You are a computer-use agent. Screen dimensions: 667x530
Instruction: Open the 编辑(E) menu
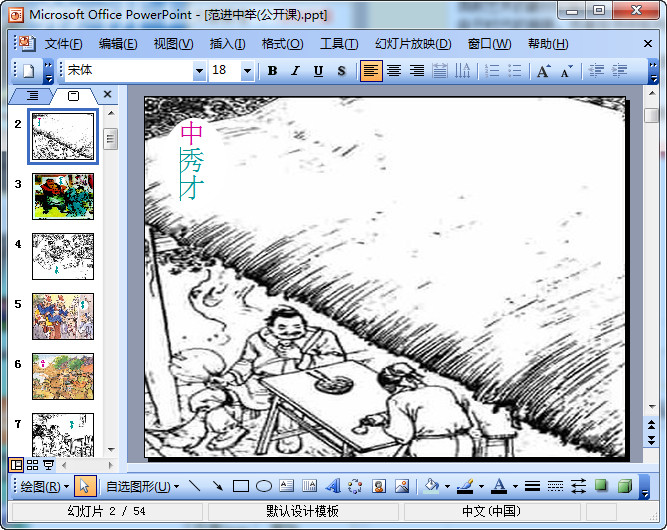(118, 44)
